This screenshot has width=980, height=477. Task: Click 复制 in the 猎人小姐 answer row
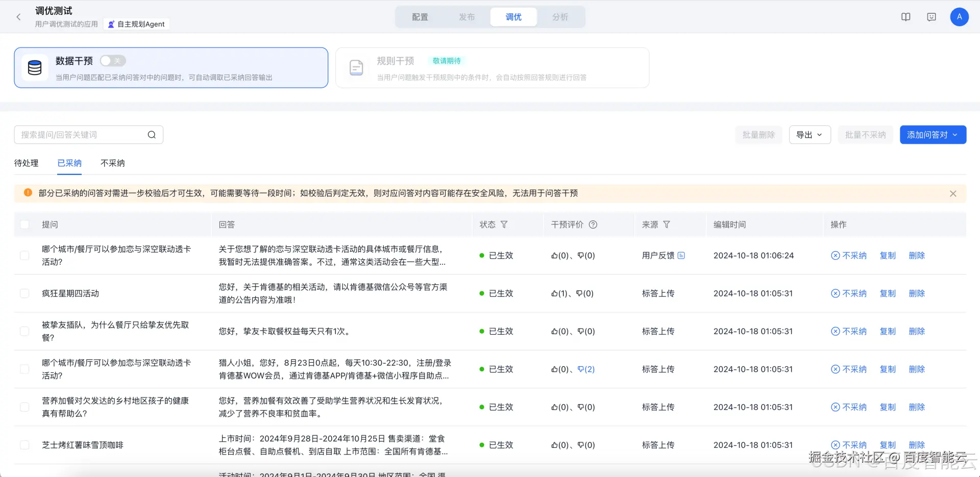coord(888,369)
